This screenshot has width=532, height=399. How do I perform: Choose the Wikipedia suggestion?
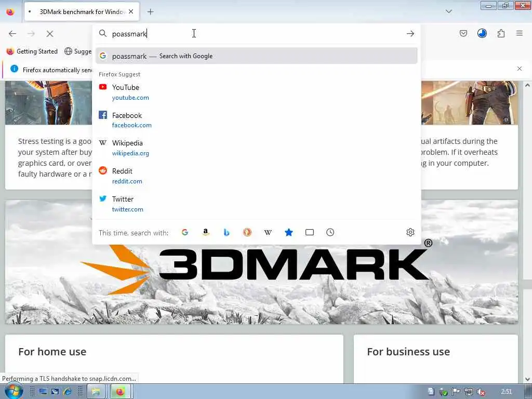click(257, 148)
